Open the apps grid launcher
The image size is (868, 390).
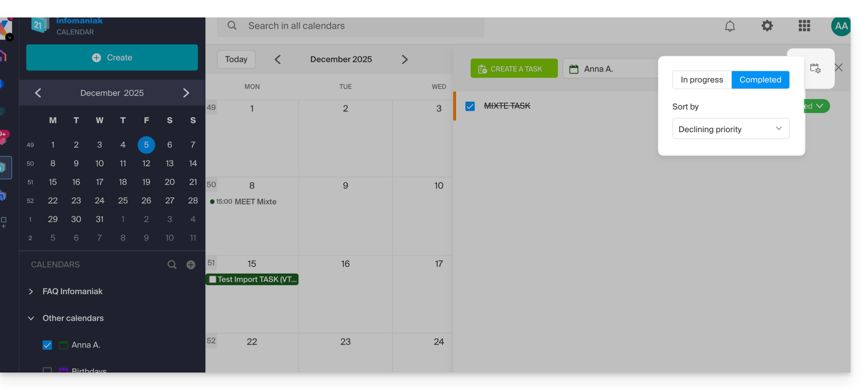(x=804, y=26)
